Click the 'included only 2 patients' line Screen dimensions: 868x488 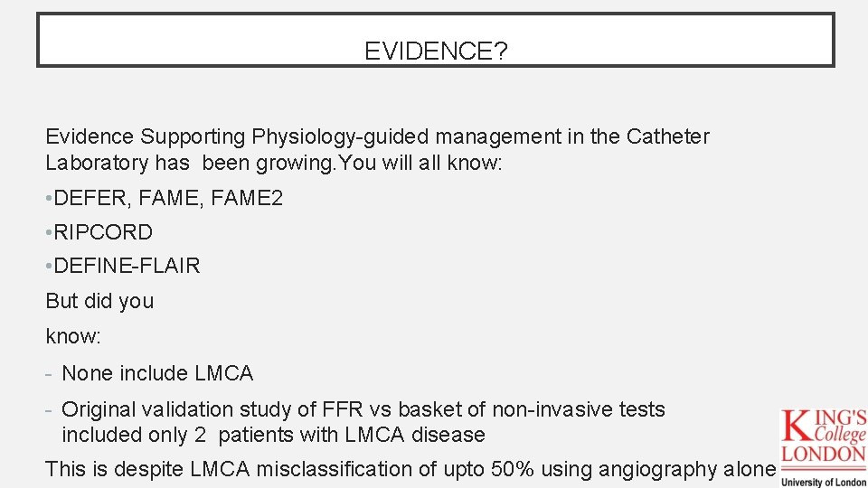coord(273,435)
